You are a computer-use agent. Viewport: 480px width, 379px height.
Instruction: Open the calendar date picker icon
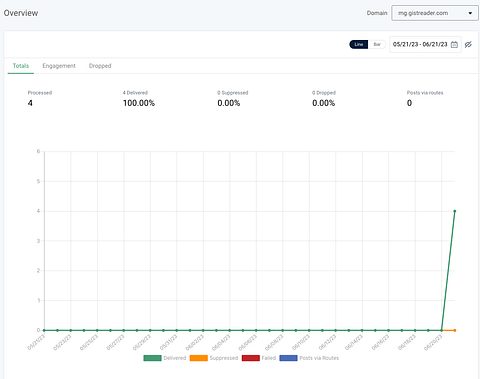point(454,44)
